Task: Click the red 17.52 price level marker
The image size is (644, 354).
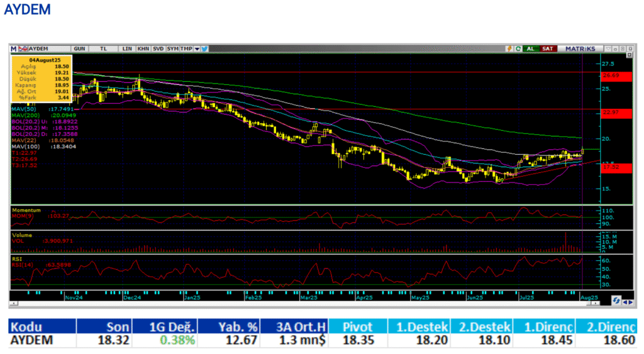Action: [x=616, y=167]
